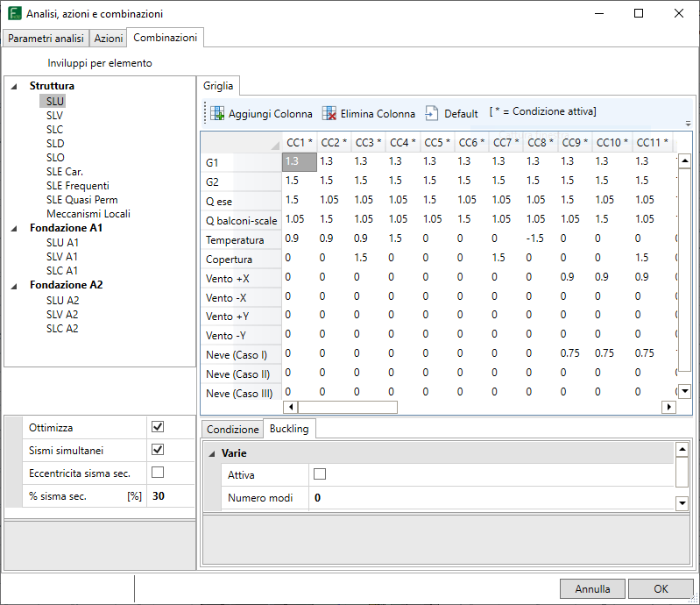Image resolution: width=700 pixels, height=605 pixels.
Task: Select the Buckling tab
Action: pos(289,429)
